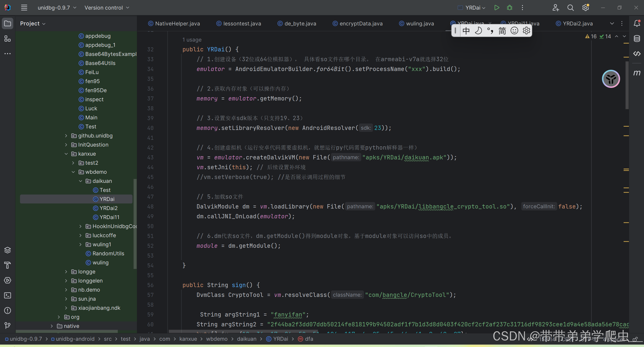Open the main hamburger menu

pos(24,8)
